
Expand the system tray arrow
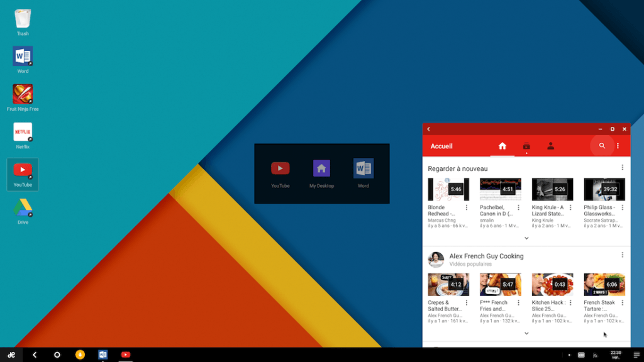click(x=569, y=355)
